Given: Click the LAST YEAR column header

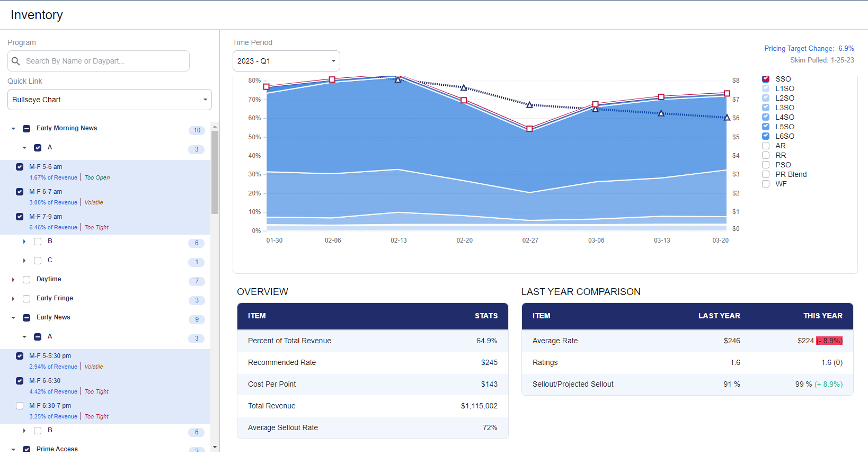Looking at the screenshot, I should click(719, 316).
